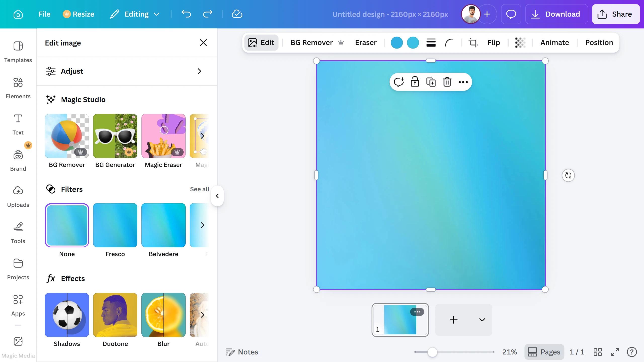Toggle the Notes panel
The width and height of the screenshot is (644, 362).
pos(242,352)
